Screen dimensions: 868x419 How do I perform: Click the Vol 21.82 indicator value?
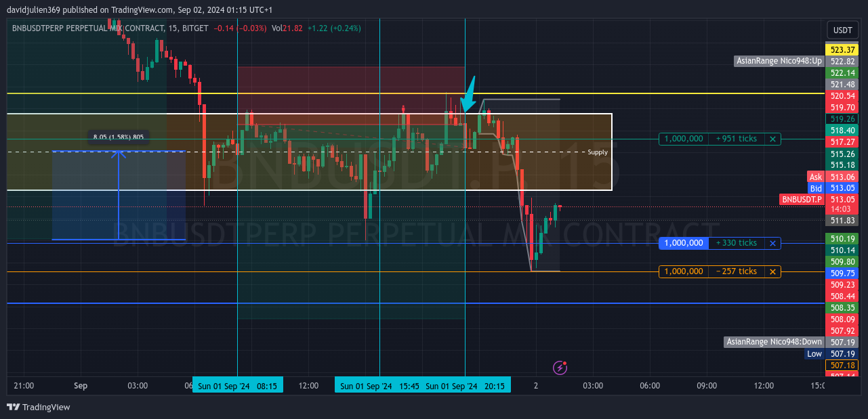(287, 28)
